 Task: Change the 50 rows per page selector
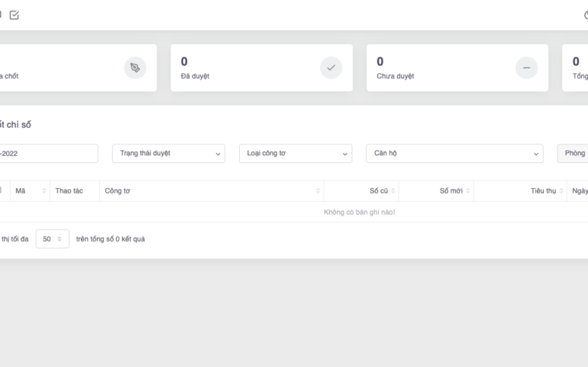[x=52, y=239]
